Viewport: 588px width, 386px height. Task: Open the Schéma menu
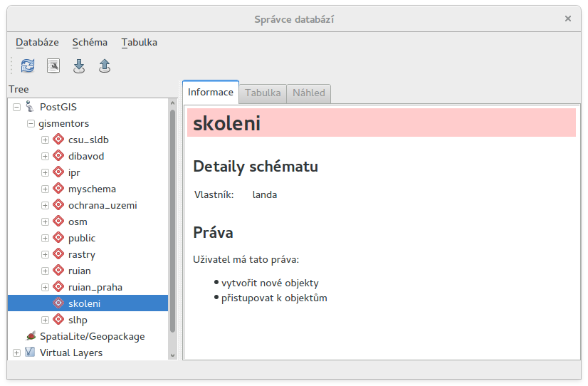tap(90, 43)
